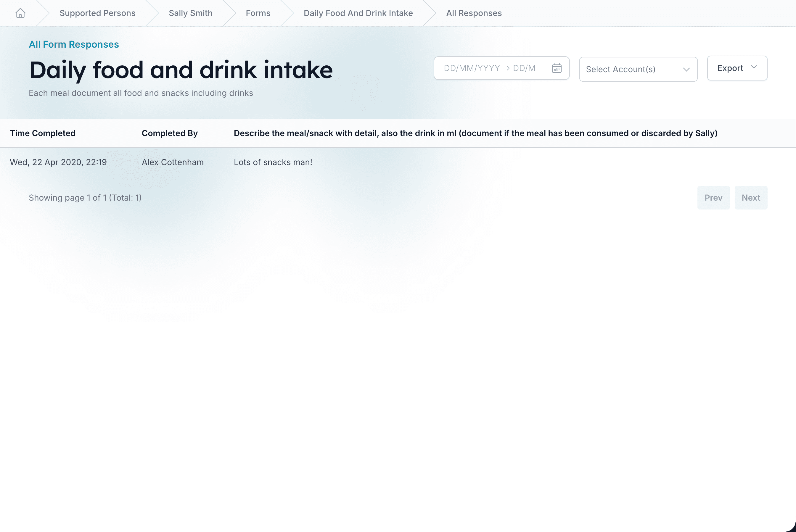
Task: Go to home via breadcrumb house icon
Action: (20, 13)
